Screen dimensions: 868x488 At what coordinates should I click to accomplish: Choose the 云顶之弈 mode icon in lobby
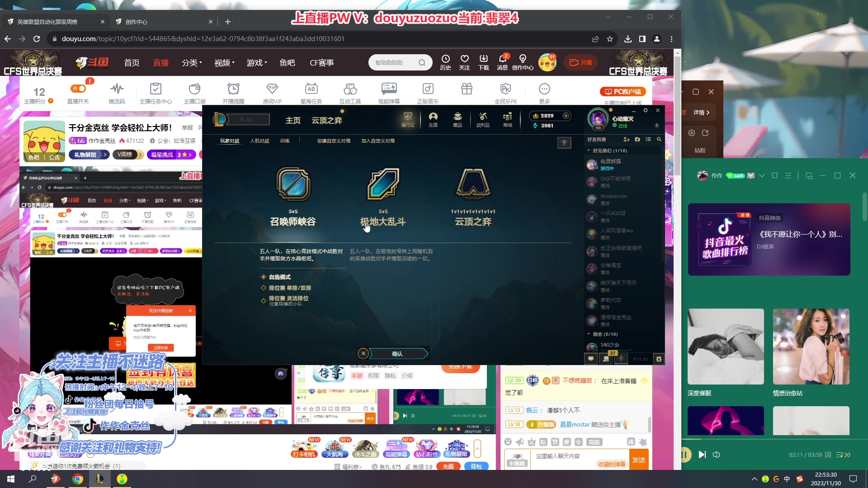473,184
